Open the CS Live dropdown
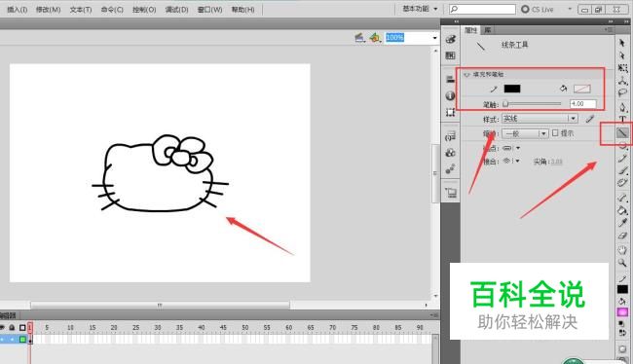Viewport: 633px width, 364px height. [x=570, y=9]
